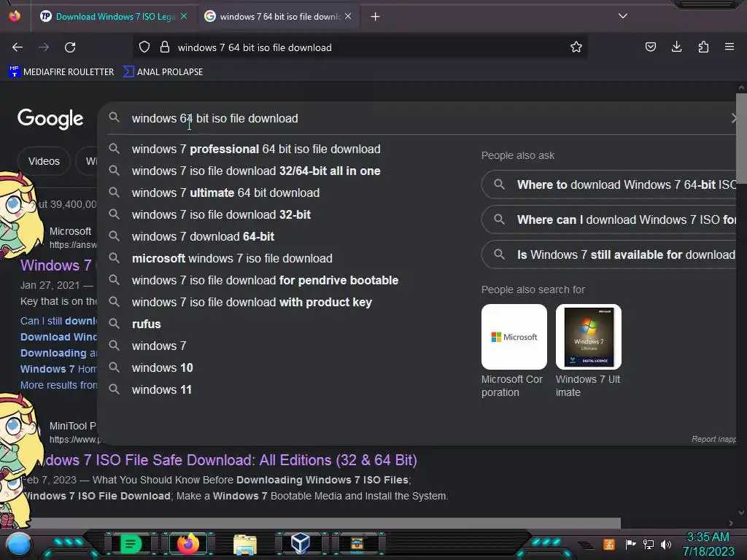Click Report inappropriate predictions link
This screenshot has width=747, height=560.
point(713,439)
